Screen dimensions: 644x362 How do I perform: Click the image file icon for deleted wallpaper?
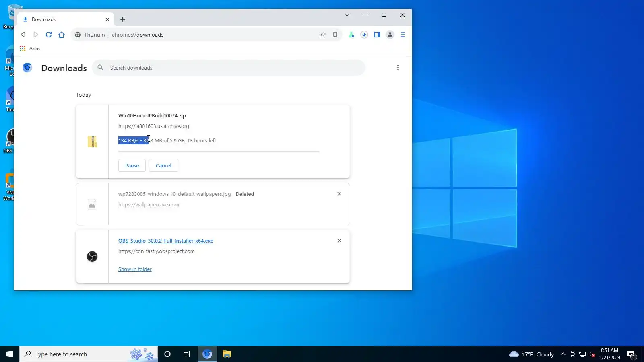pyautogui.click(x=92, y=204)
